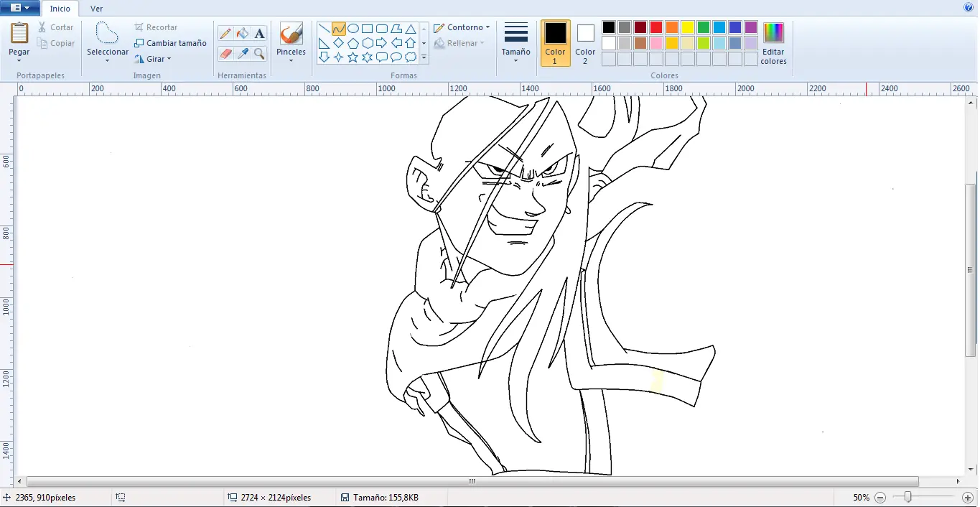Select the Text tool
The width and height of the screenshot is (980, 507).
(260, 34)
